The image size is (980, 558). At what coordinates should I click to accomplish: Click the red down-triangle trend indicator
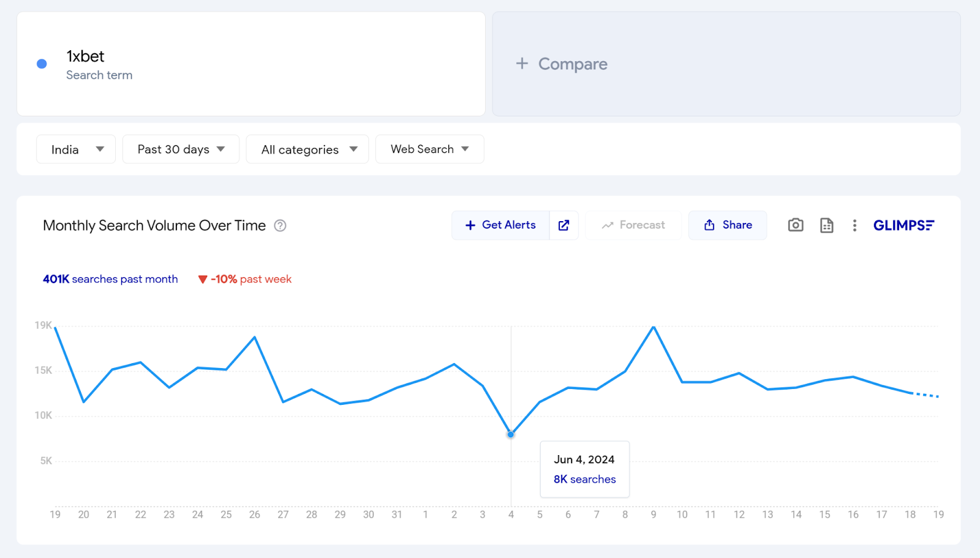[x=203, y=279]
